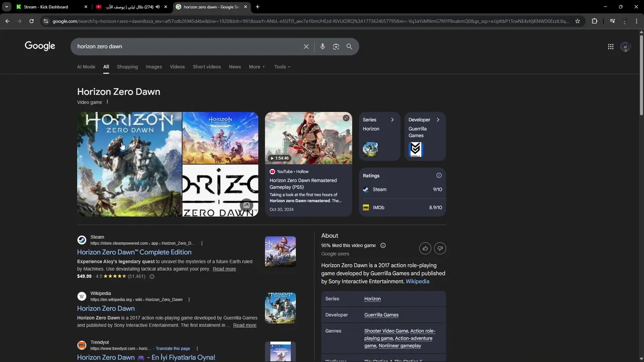Close the YouTube browser tab

pyautogui.click(x=166, y=7)
